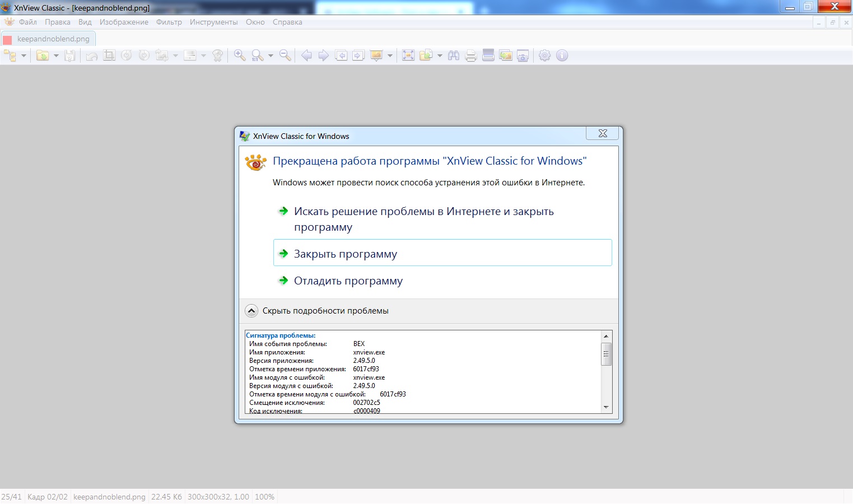
Task: Open the Файл menu
Action: tap(28, 22)
